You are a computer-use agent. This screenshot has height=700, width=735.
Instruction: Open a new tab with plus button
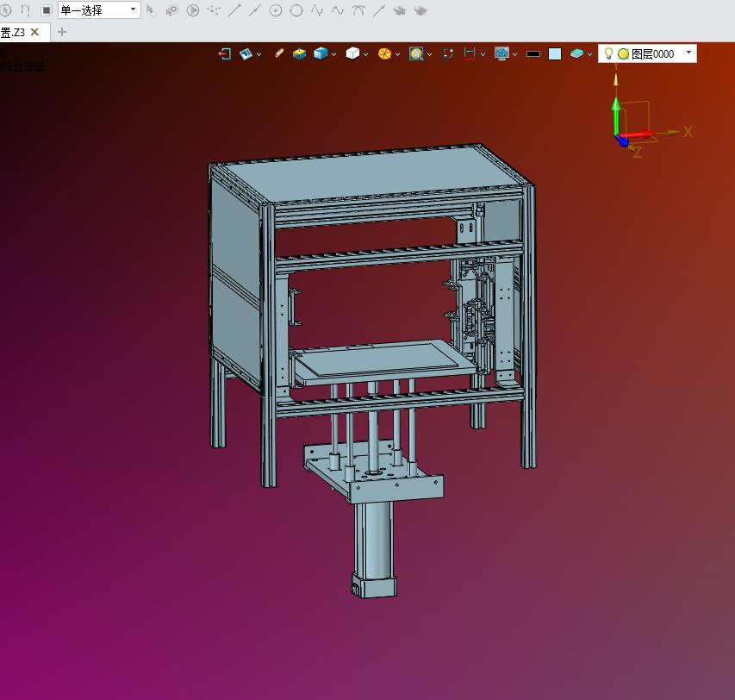click(61, 32)
